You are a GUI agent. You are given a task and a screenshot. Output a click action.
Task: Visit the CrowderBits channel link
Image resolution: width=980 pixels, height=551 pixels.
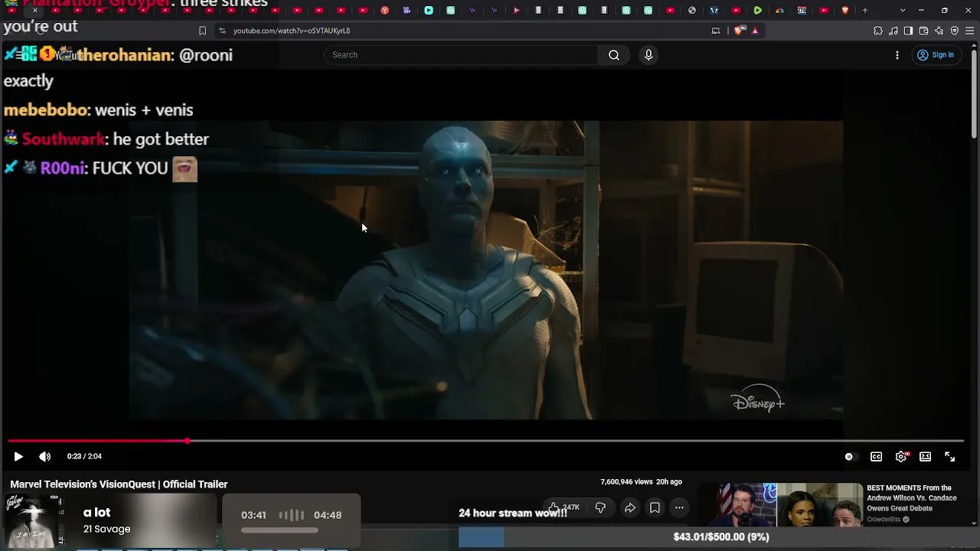click(884, 520)
